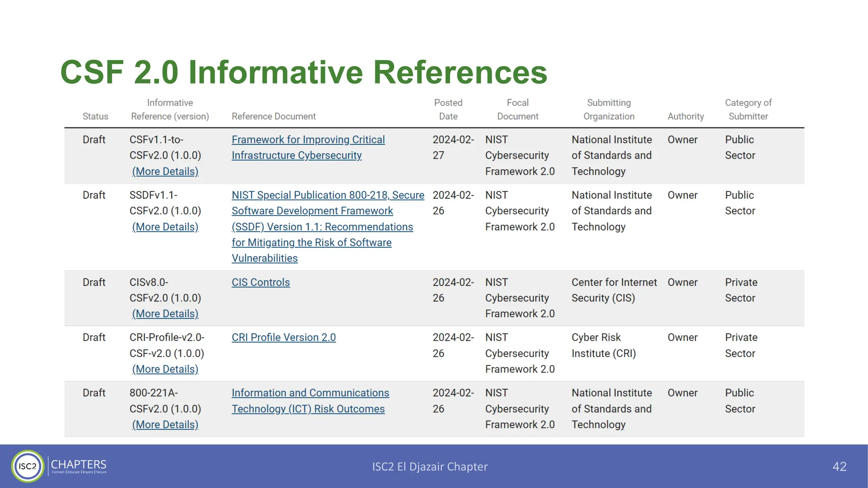Image resolution: width=868 pixels, height=488 pixels.
Task: Click the Submitting Organization column header
Action: 609,110
